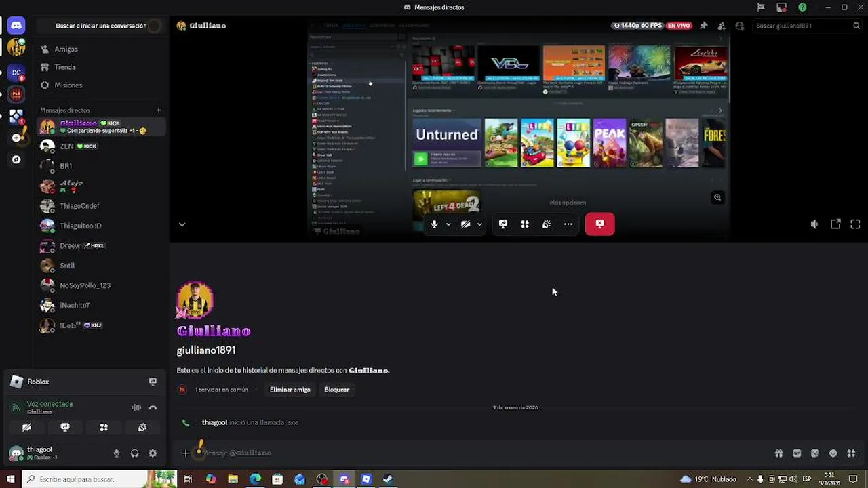Open BR1 direct message

100,166
